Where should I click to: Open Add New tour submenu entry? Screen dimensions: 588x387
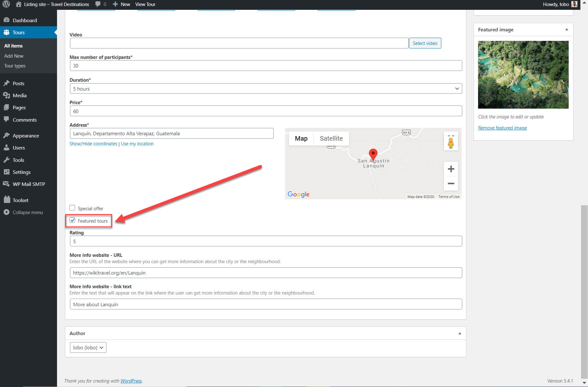click(14, 56)
